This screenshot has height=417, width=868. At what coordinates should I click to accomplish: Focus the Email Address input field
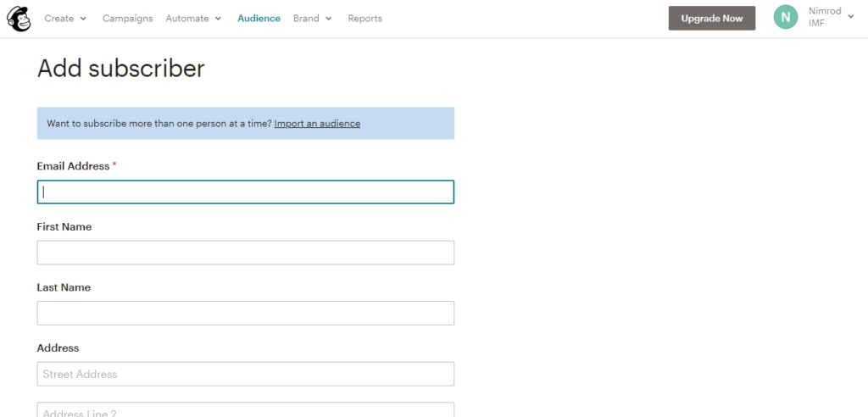pos(246,192)
